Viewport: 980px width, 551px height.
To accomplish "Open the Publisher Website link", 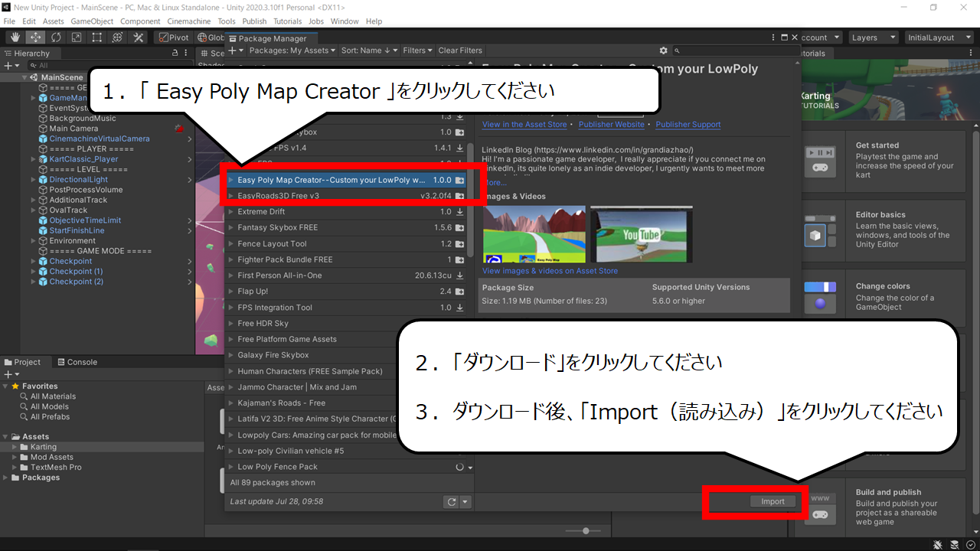I will (611, 124).
